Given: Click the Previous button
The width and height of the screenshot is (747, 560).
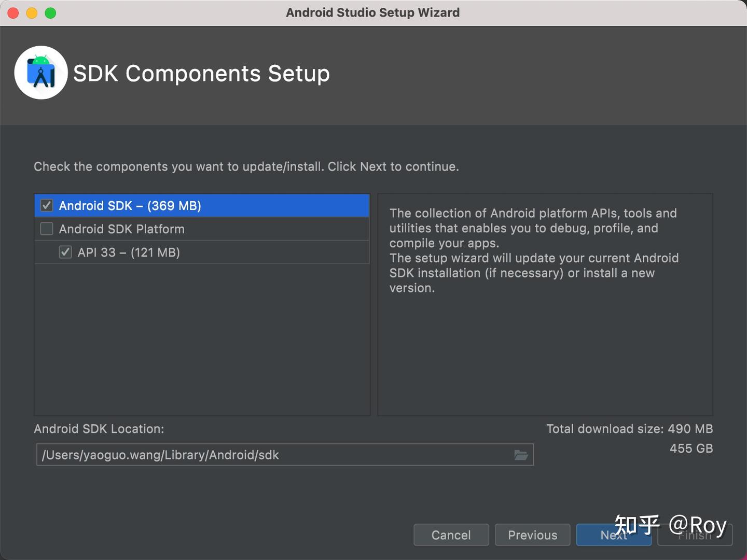Looking at the screenshot, I should [x=532, y=535].
